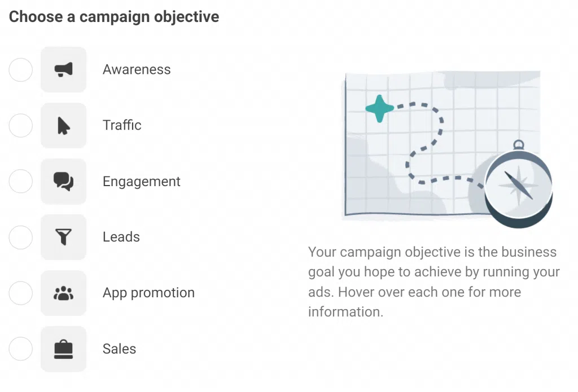Click the Leads text label
The width and height of the screenshot is (578, 392).
click(x=121, y=237)
